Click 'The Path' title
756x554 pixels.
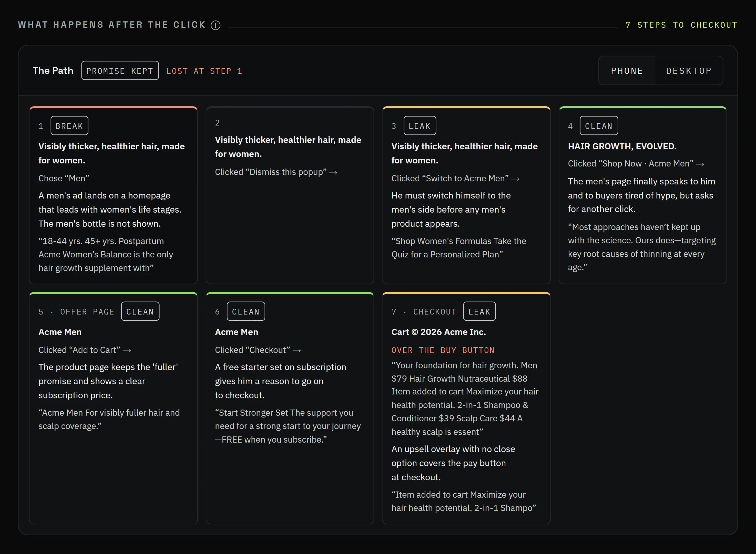pos(53,71)
